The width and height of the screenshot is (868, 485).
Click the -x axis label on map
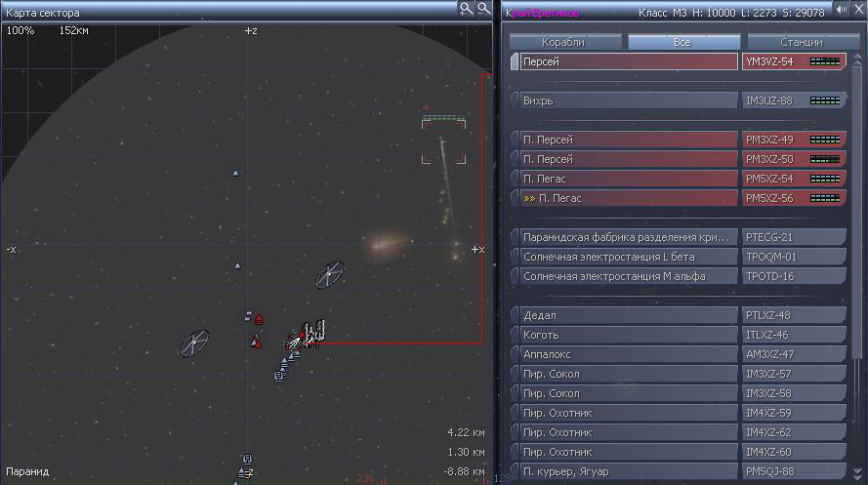pyautogui.click(x=11, y=250)
